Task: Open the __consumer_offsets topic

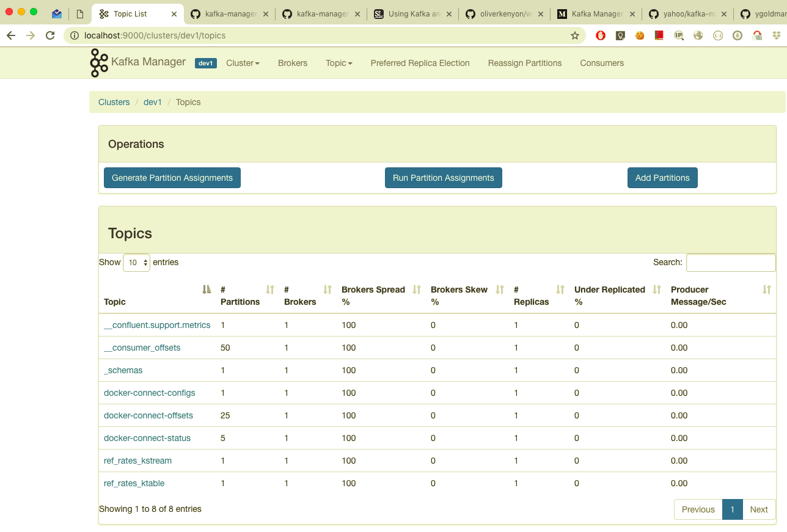Action: (142, 348)
